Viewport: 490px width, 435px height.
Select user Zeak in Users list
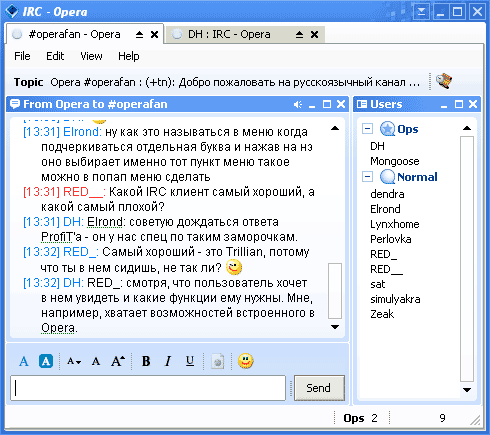point(382,314)
